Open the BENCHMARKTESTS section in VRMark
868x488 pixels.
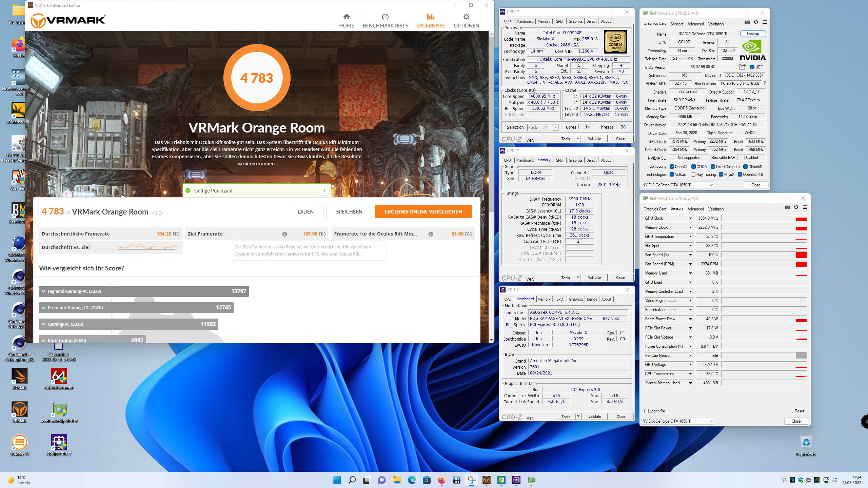coord(385,21)
